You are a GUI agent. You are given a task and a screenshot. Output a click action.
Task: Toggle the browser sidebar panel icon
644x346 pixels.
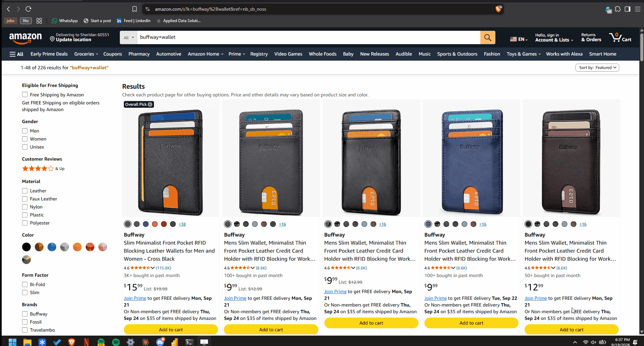click(628, 9)
